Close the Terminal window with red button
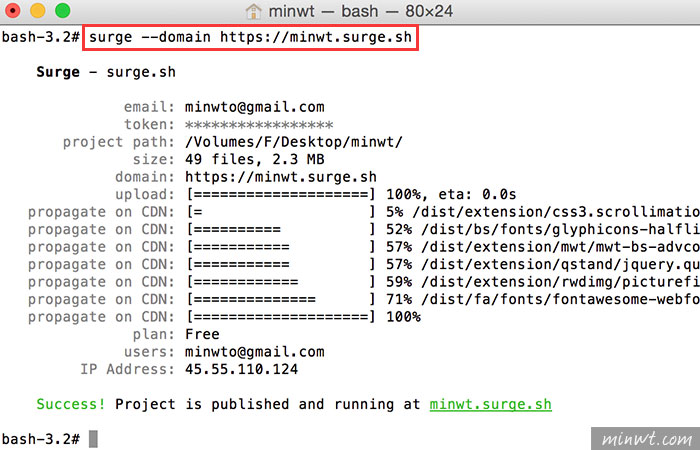Image resolution: width=700 pixels, height=450 pixels. click(12, 10)
